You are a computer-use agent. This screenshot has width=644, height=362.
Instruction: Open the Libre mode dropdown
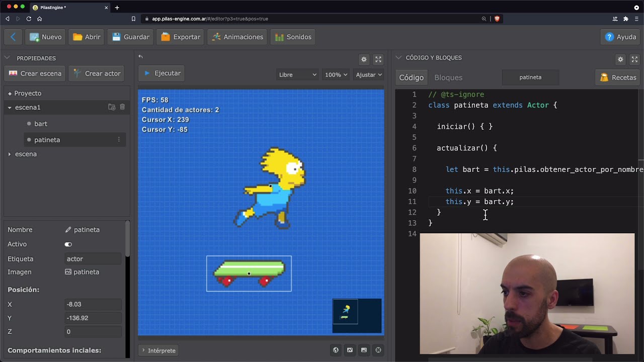(x=297, y=74)
